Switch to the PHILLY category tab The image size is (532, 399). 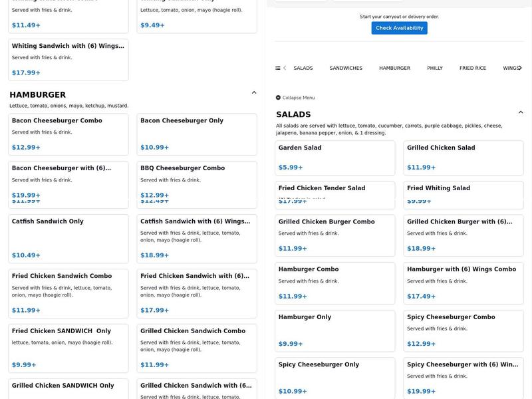tap(435, 68)
